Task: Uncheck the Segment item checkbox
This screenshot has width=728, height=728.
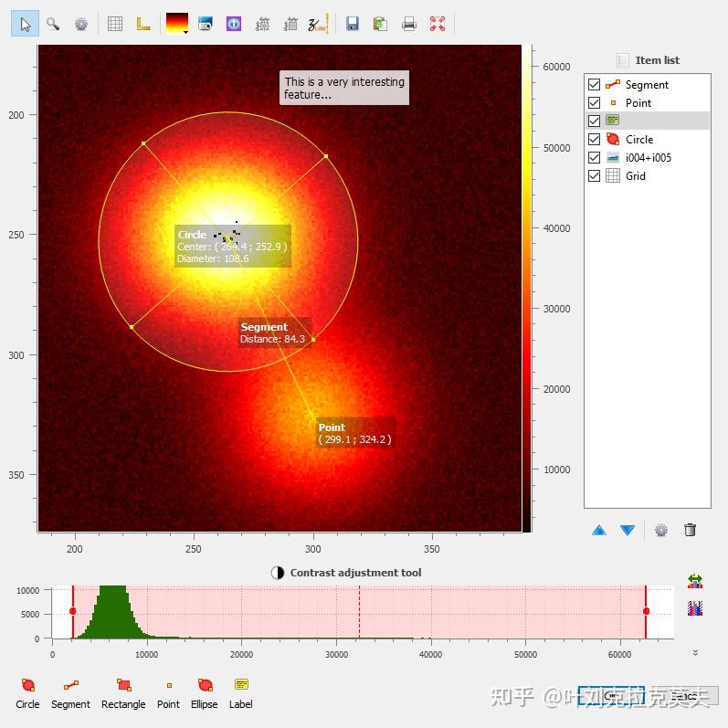Action: click(x=594, y=85)
